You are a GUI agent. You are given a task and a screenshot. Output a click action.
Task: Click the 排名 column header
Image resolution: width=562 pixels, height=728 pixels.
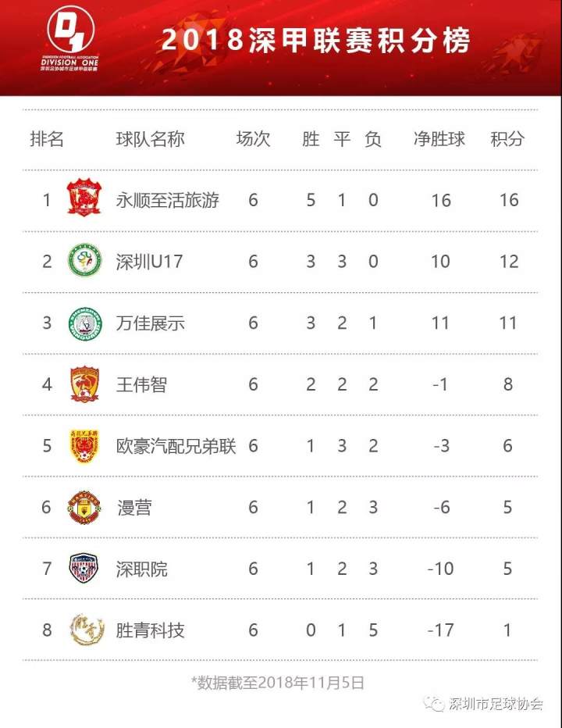click(x=47, y=139)
